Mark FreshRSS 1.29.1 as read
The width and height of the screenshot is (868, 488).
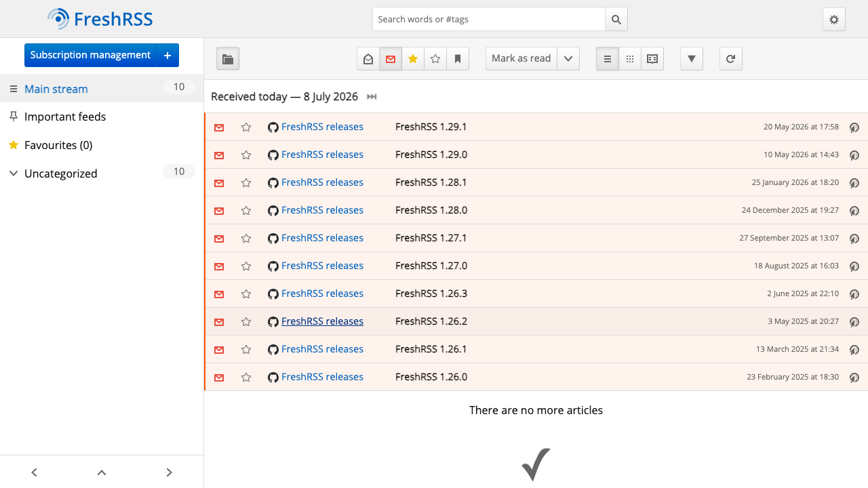click(x=219, y=127)
